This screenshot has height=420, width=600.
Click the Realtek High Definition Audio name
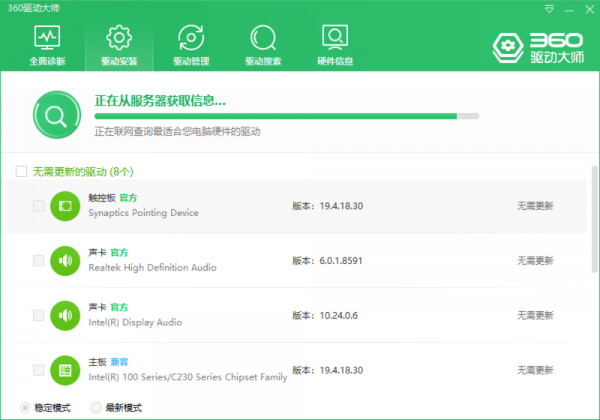tap(152, 267)
